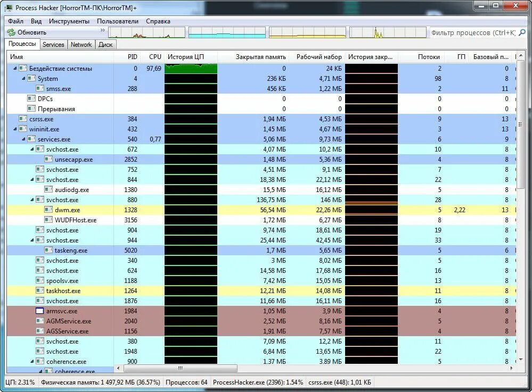Collapse the services.exe tree node

tap(23, 139)
